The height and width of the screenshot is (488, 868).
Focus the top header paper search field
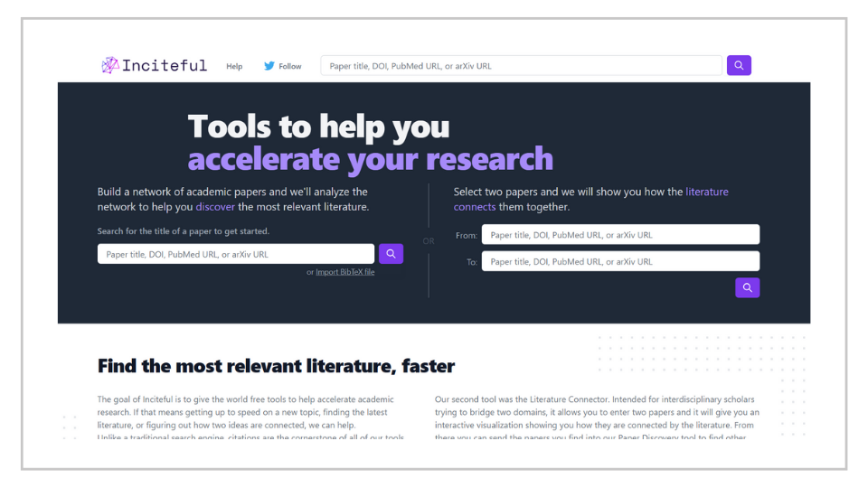[521, 65]
